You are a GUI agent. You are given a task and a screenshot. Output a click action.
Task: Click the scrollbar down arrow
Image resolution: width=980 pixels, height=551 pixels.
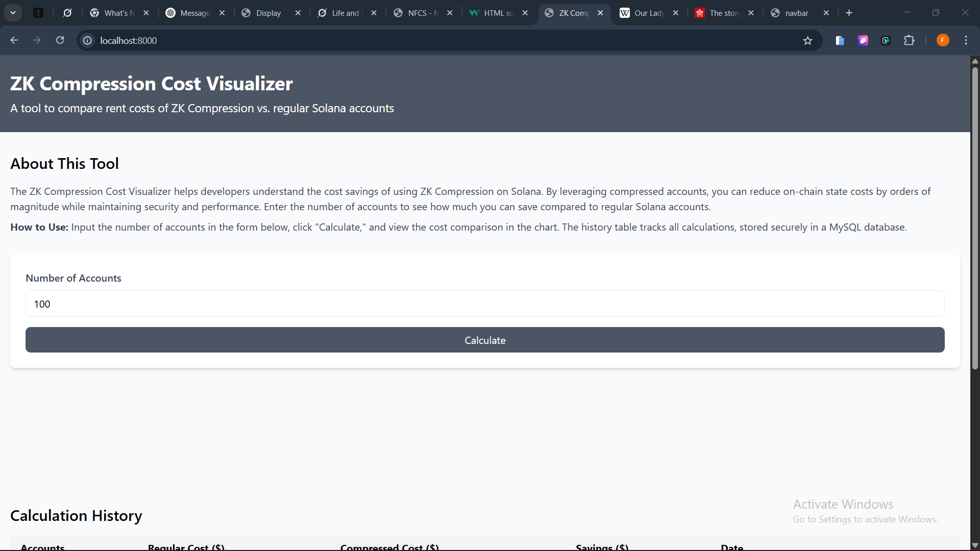975,545
